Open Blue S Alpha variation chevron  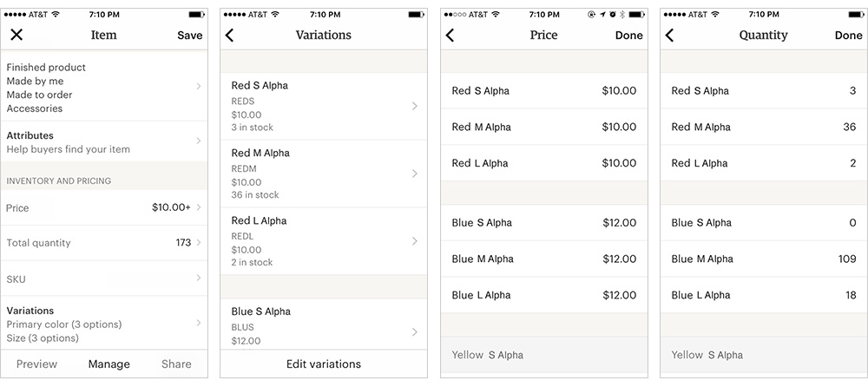point(415,332)
